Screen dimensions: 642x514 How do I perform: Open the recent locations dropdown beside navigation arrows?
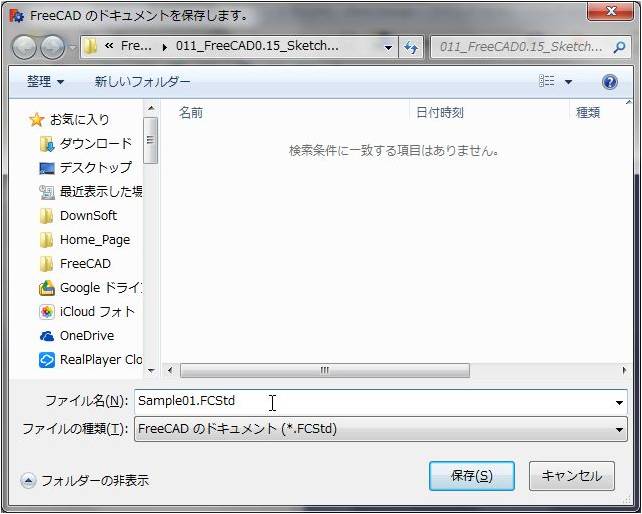click(x=72, y=48)
